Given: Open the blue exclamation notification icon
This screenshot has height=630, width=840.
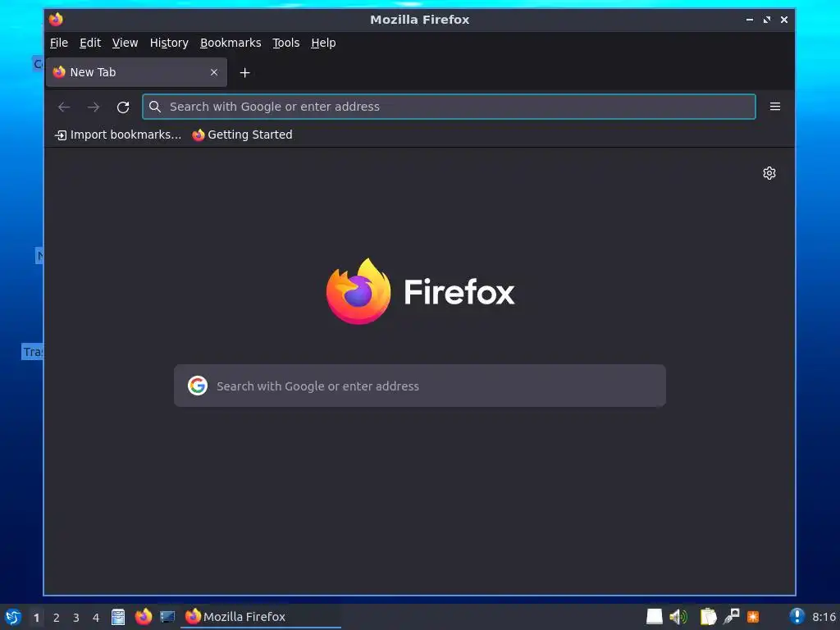Looking at the screenshot, I should (797, 616).
